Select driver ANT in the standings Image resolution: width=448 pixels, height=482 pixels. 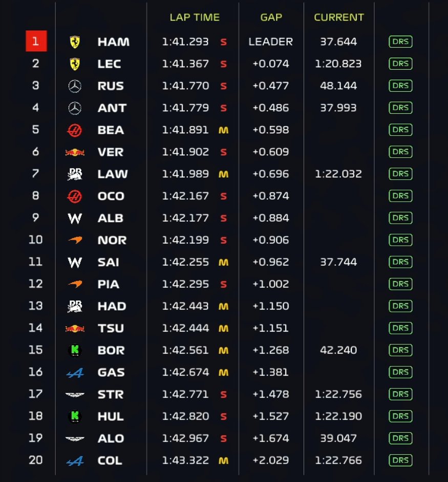pyautogui.click(x=112, y=108)
